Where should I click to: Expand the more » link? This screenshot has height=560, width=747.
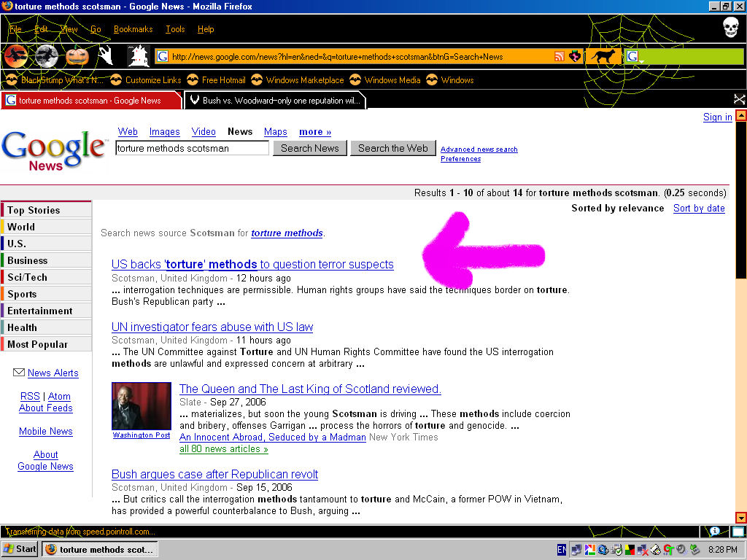[315, 132]
